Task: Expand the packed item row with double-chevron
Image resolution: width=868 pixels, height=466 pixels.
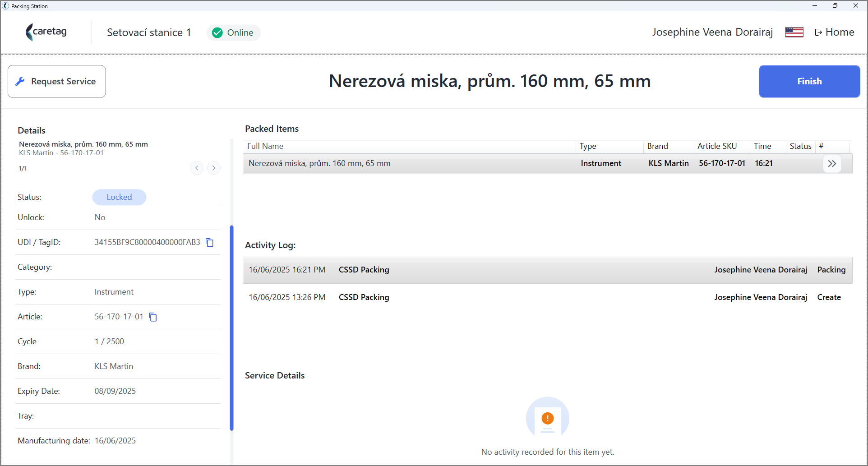Action: (832, 164)
